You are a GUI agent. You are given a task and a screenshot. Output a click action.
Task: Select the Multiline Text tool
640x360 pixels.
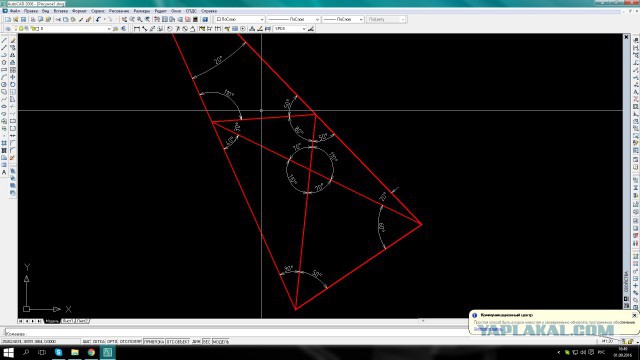pos(4,173)
